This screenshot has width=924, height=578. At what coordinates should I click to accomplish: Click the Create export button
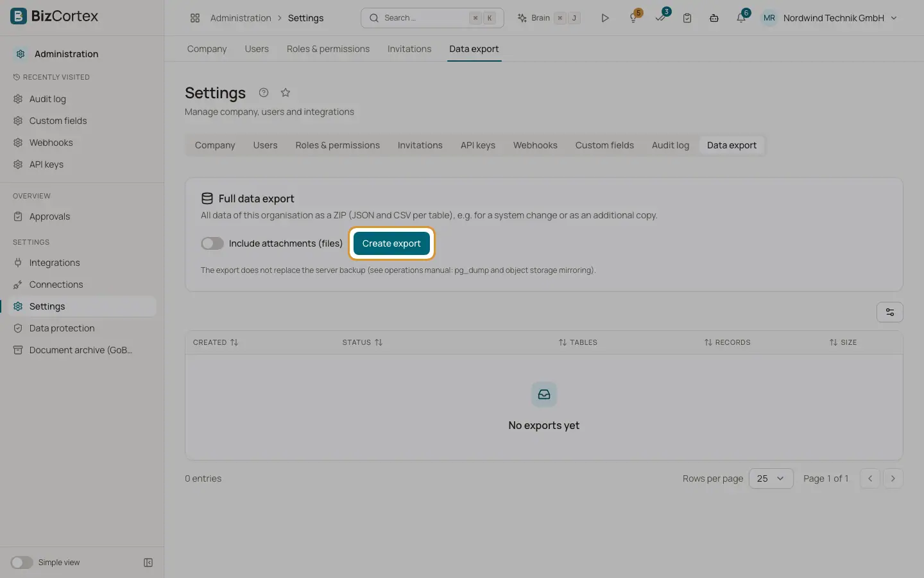click(x=391, y=243)
